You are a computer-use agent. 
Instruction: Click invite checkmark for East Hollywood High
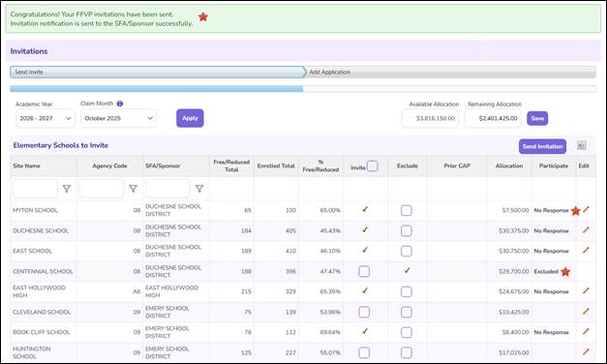point(365,290)
